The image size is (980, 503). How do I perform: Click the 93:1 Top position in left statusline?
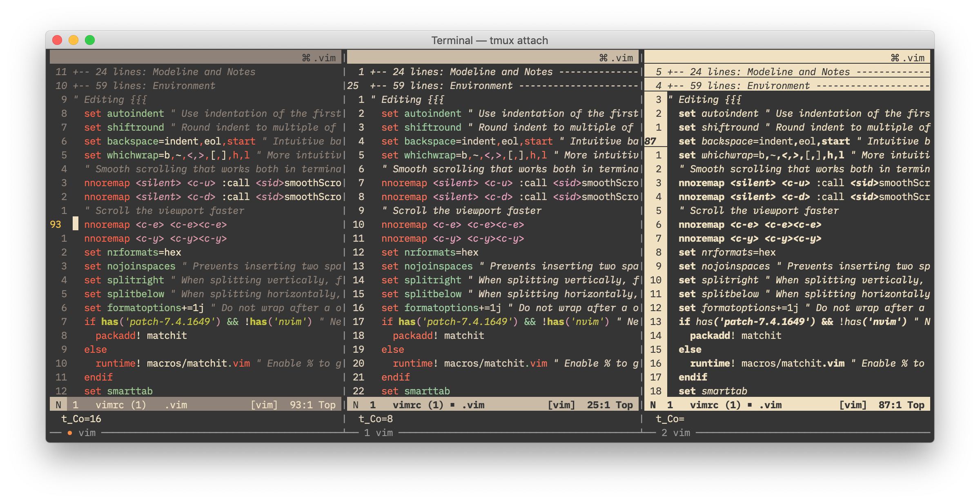[x=312, y=405]
